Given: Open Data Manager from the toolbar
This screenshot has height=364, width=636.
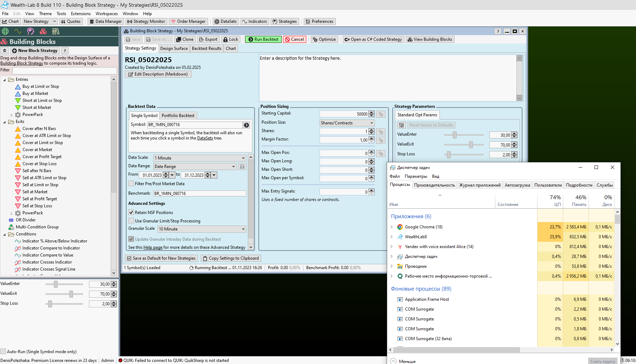Looking at the screenshot, I should [x=105, y=21].
